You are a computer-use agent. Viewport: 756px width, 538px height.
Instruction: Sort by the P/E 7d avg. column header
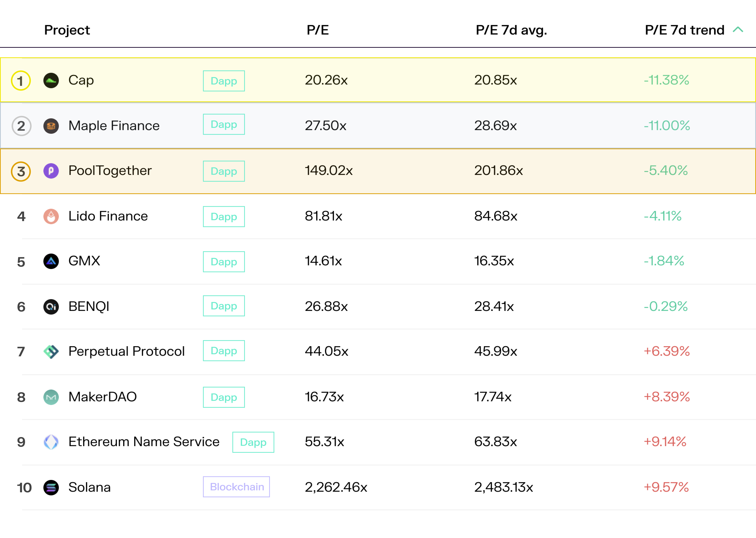coord(511,30)
